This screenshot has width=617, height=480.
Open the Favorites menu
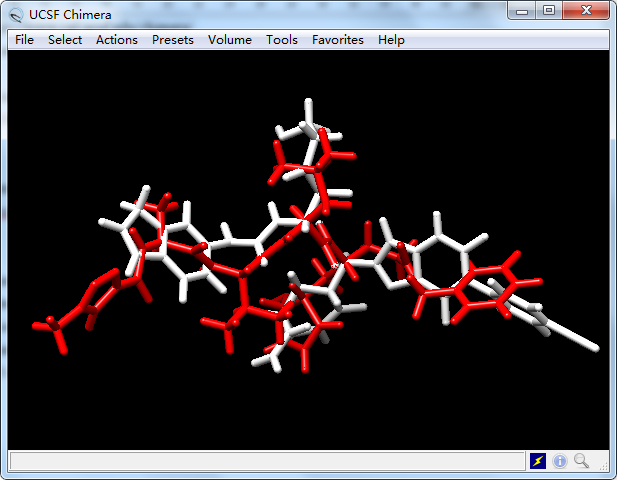coord(338,40)
